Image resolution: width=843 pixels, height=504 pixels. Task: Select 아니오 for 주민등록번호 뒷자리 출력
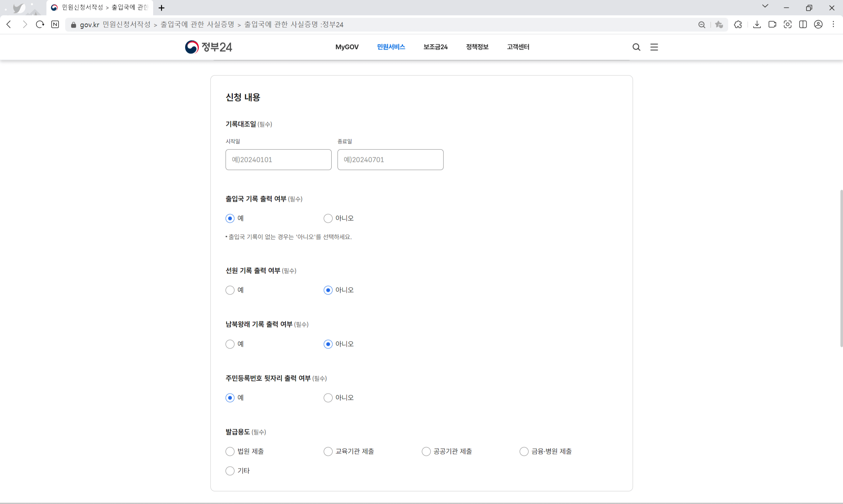(x=328, y=398)
